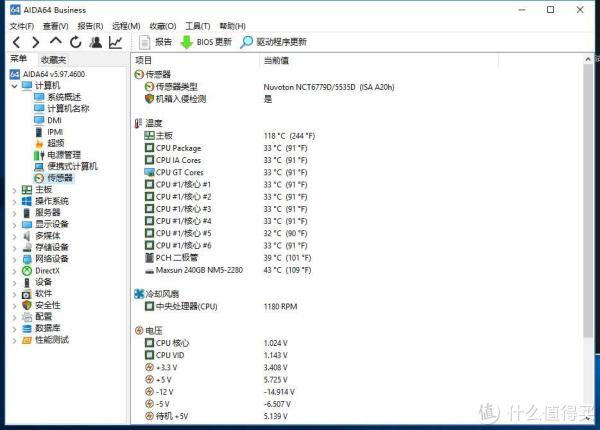Open the 帮助(H) menu
The height and width of the screenshot is (430, 600).
click(x=232, y=26)
